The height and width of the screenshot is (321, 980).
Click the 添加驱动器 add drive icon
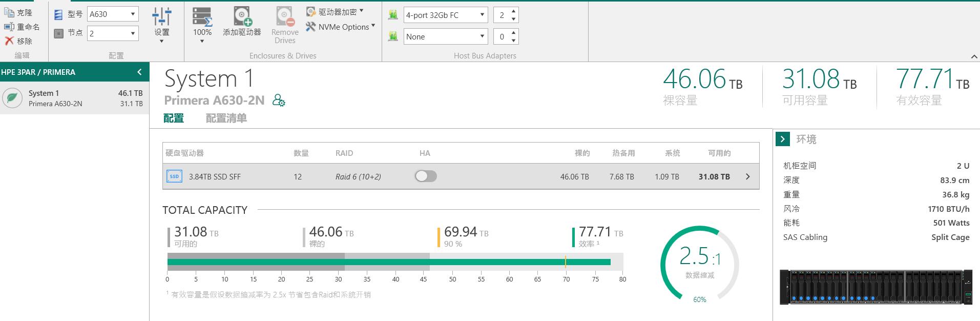click(x=242, y=16)
